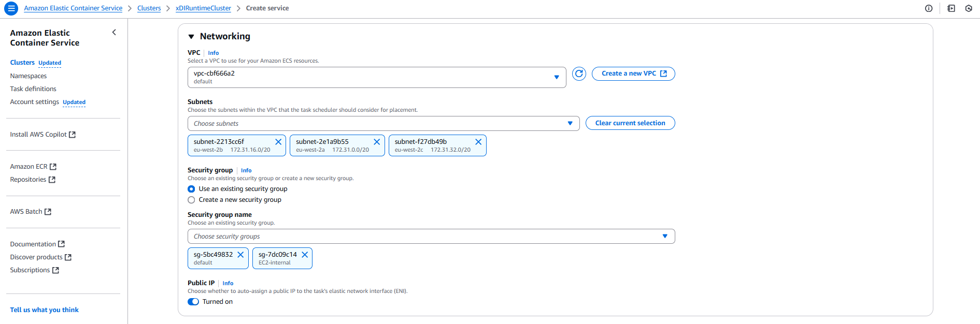This screenshot has width=980, height=324.
Task: Open the Security group Info link
Action: tap(246, 170)
